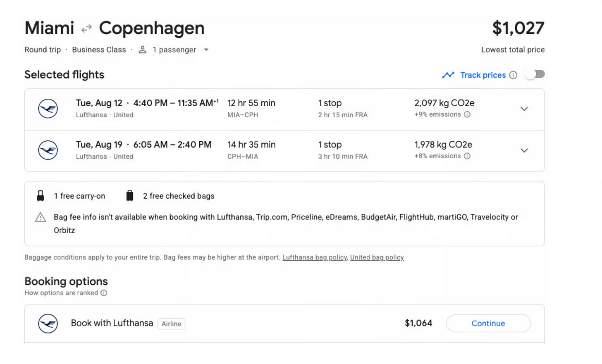
Task: Click the 'Business Class' label
Action: point(99,50)
